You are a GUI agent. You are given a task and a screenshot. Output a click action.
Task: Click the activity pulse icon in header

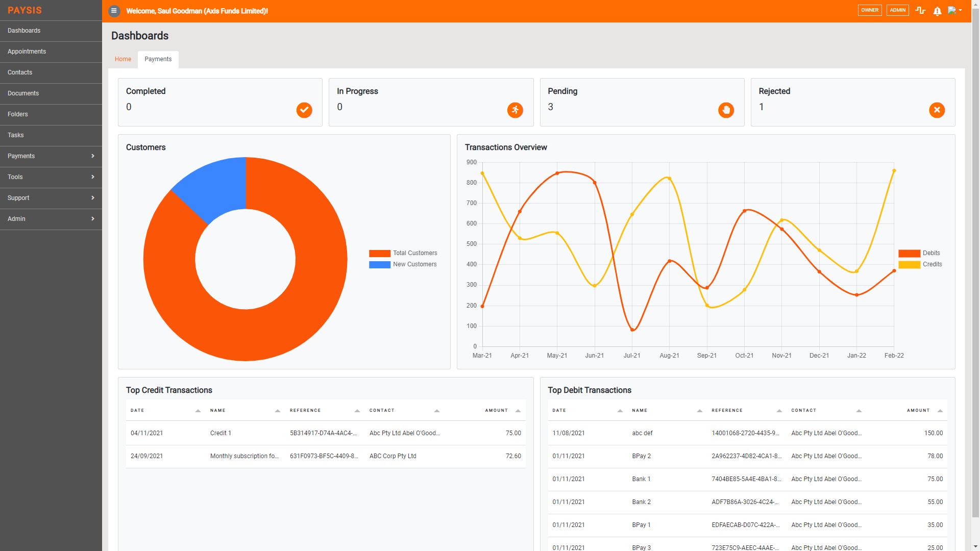[x=920, y=10]
